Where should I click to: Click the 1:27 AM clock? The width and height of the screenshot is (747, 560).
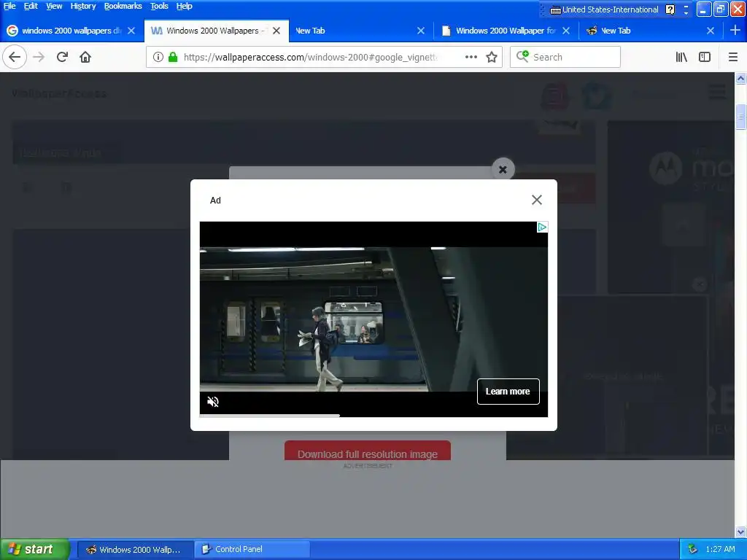[x=720, y=549]
